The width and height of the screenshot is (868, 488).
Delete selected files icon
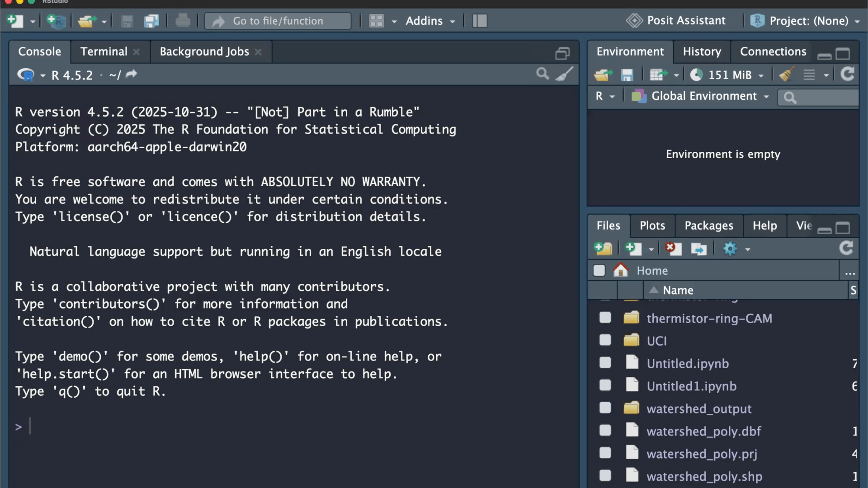(x=673, y=249)
